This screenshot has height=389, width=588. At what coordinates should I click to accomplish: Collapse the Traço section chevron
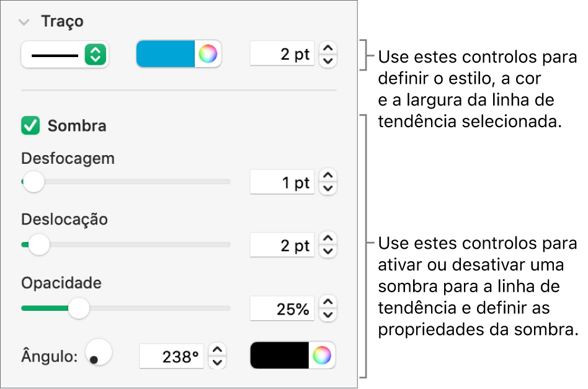(x=24, y=22)
